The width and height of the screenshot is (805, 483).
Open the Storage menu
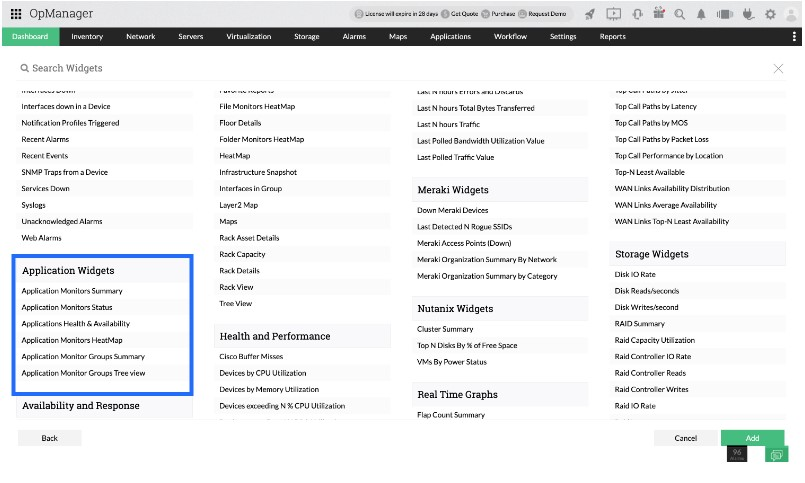point(306,36)
